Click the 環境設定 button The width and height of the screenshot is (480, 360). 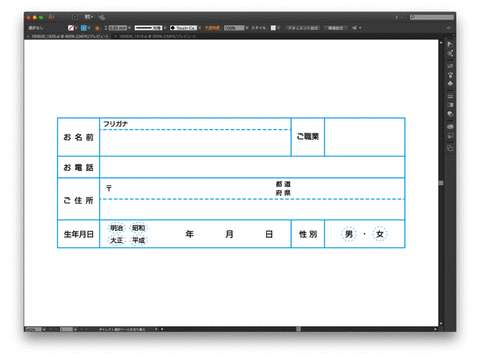pyautogui.click(x=335, y=28)
